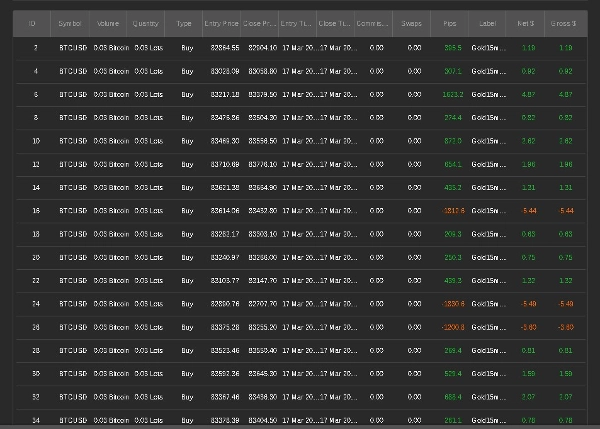Click the 1.59 gross value in row 30
Screen dimensions: 600x429
567,373
